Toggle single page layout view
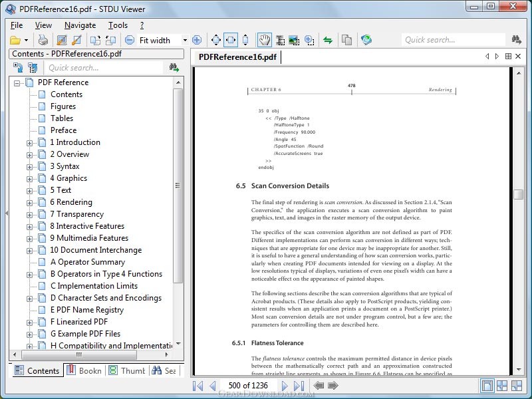Viewport: 532px width, 399px height. [487, 386]
